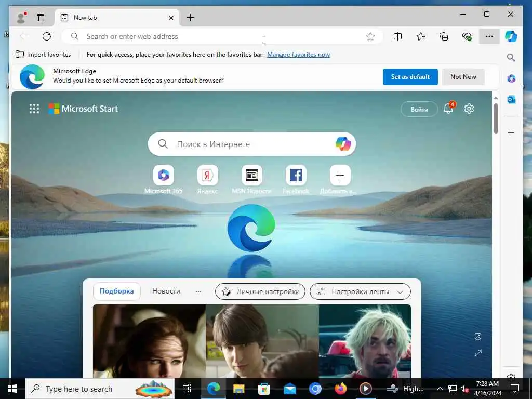Expand Настройки ленты dropdown
The image size is (532, 399).
click(x=361, y=291)
